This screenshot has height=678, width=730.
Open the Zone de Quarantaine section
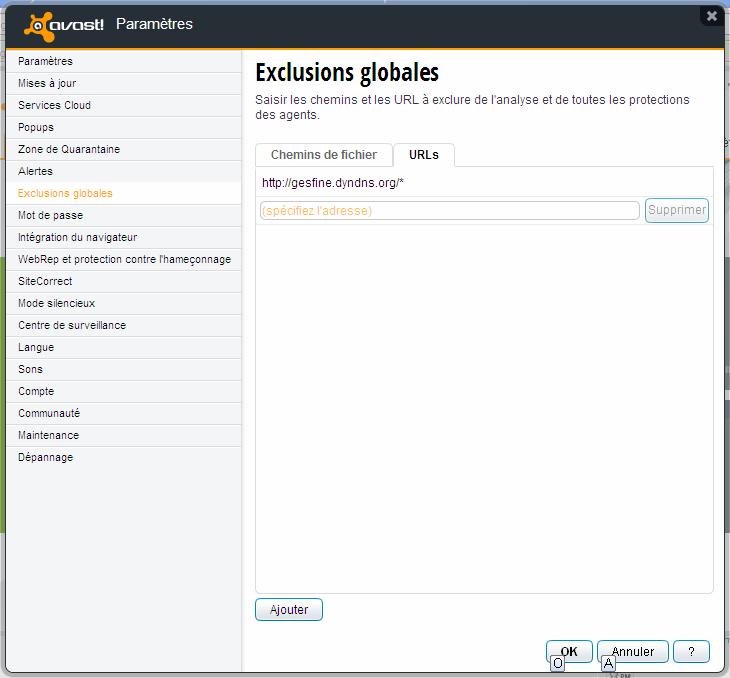click(69, 149)
